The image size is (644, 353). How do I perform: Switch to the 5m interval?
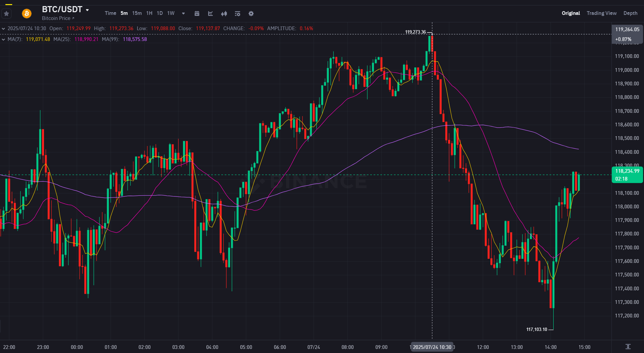point(124,13)
